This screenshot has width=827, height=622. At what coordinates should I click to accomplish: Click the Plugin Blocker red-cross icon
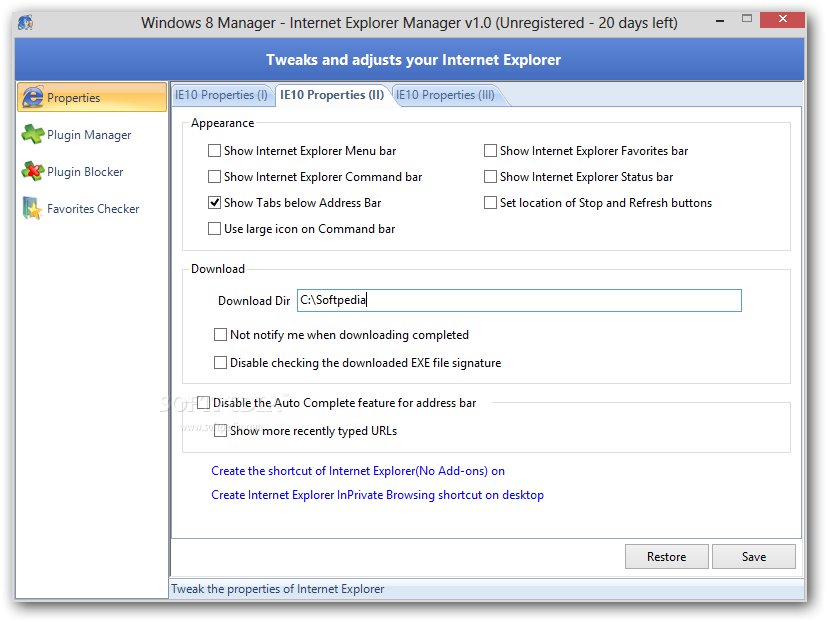[x=33, y=171]
